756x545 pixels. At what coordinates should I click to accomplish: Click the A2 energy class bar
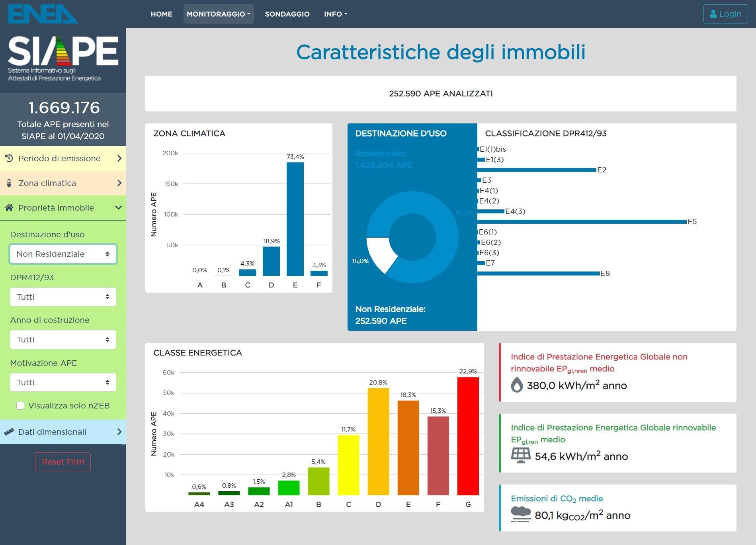(259, 491)
